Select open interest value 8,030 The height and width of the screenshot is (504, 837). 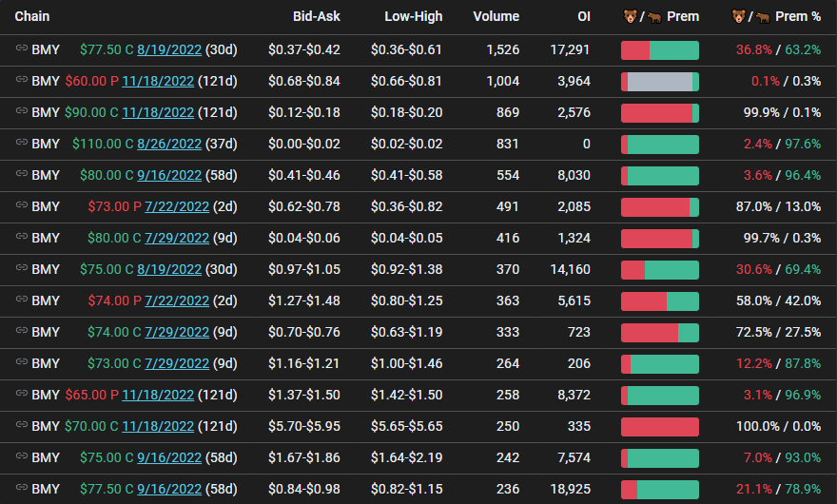pos(574,175)
